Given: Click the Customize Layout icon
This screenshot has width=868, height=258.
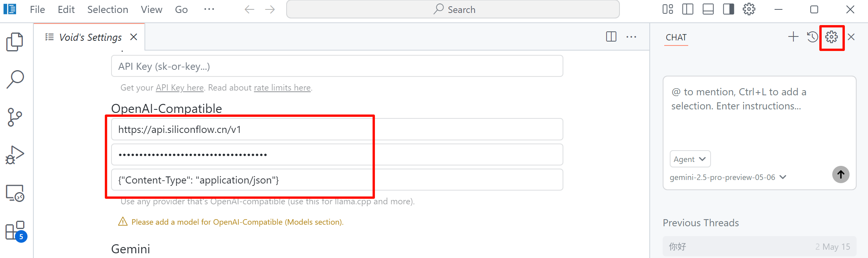Looking at the screenshot, I should 668,9.
